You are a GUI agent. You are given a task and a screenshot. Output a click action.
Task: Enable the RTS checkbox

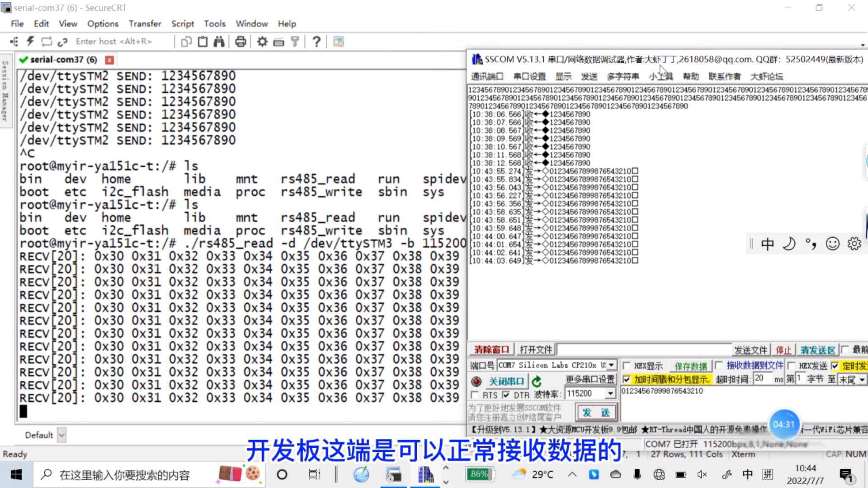pos(474,395)
